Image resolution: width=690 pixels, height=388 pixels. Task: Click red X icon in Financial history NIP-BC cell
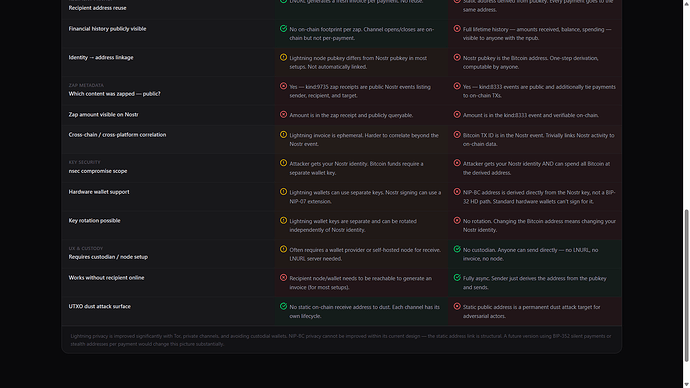point(457,29)
